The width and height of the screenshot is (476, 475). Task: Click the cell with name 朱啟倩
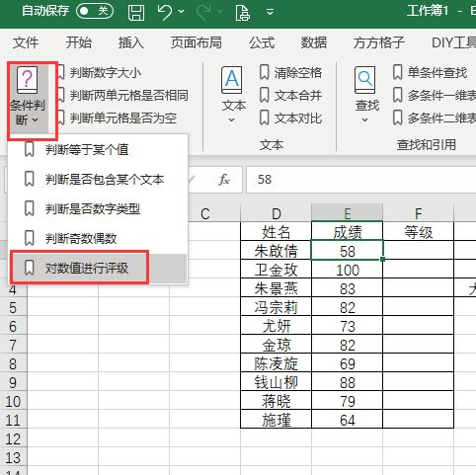tap(277, 251)
